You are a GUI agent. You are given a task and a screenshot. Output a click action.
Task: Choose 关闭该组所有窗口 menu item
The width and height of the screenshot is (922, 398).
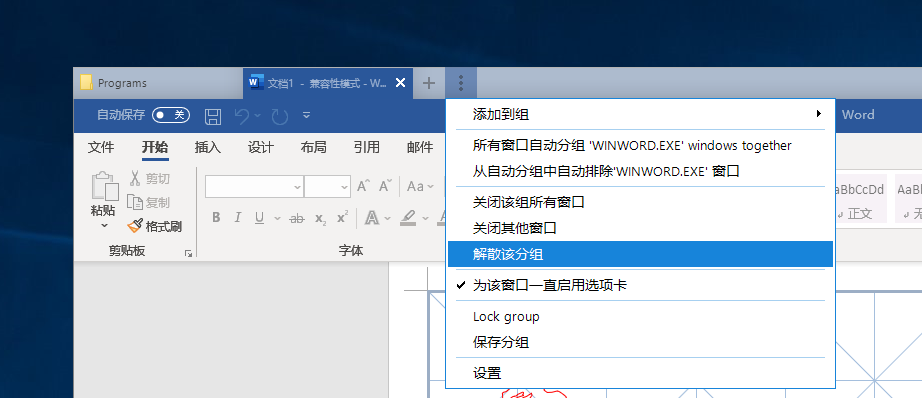(640, 202)
